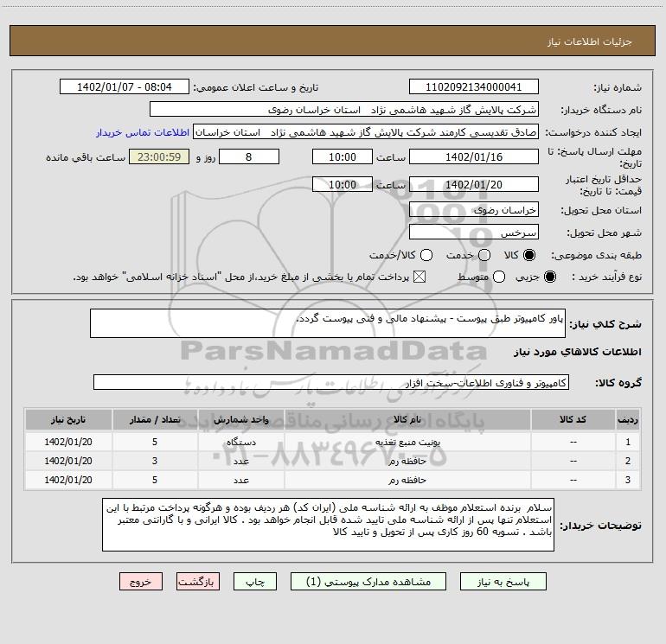Screen dimensions: 666x644
Task: Select the جزیی purchase type radio
Action: 550,277
